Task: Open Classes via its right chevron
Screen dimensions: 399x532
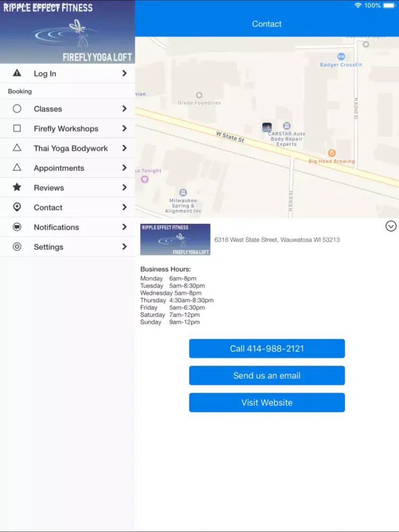Action: click(x=124, y=109)
